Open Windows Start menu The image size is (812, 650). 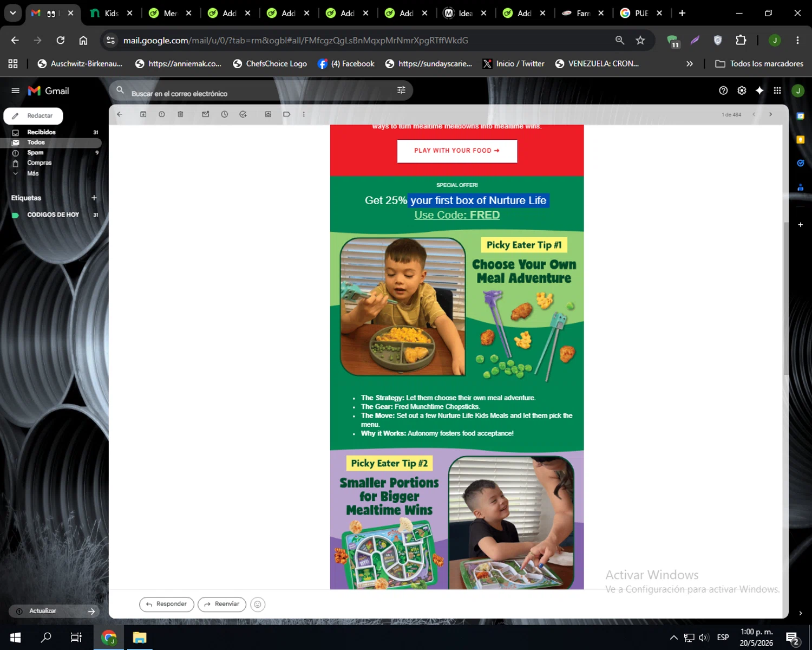15,638
